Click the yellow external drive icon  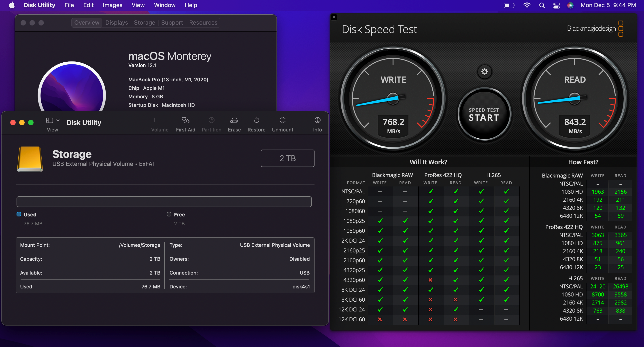(x=30, y=159)
